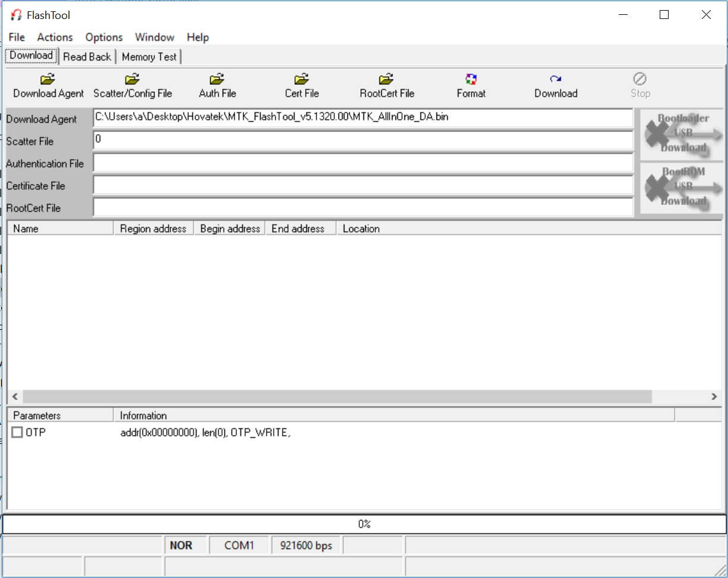Switch to the Read Back tab
Viewport: 728px width, 578px height.
point(87,57)
